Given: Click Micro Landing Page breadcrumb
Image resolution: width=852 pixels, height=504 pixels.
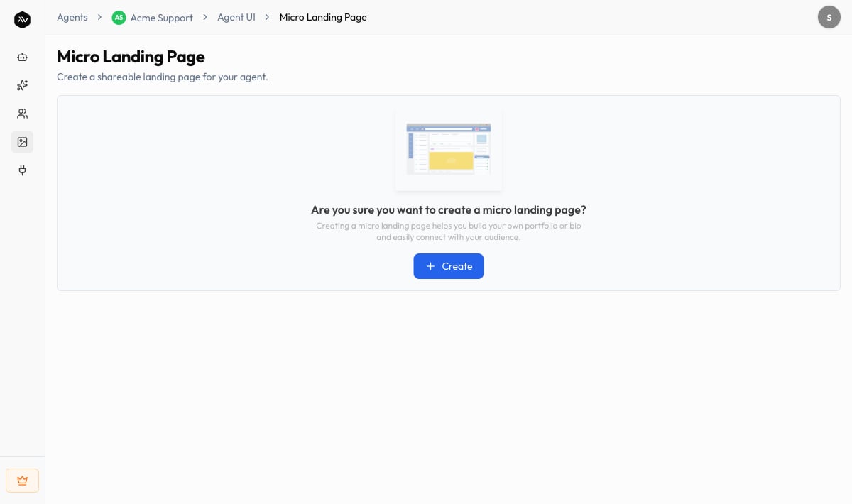Looking at the screenshot, I should (323, 17).
